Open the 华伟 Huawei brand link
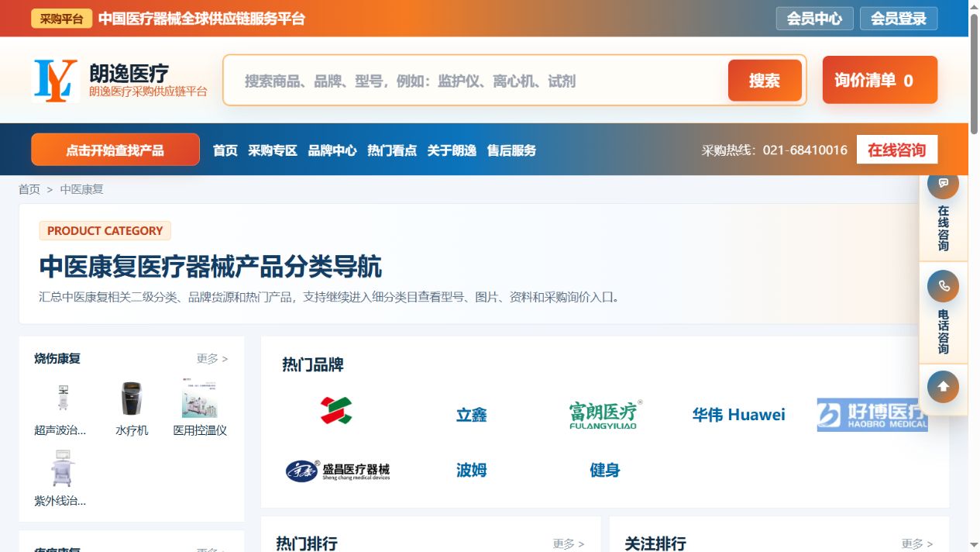Screen dimensions: 980x552 738,415
